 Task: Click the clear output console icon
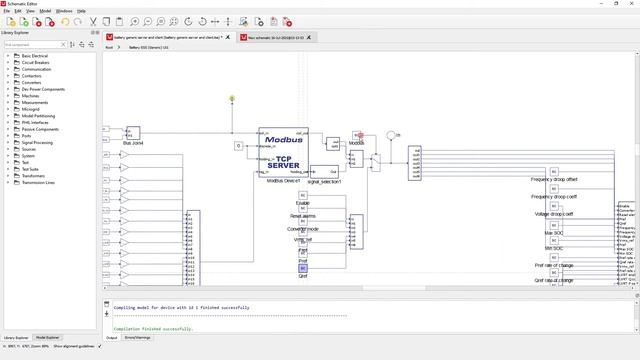pyautogui.click(x=107, y=304)
